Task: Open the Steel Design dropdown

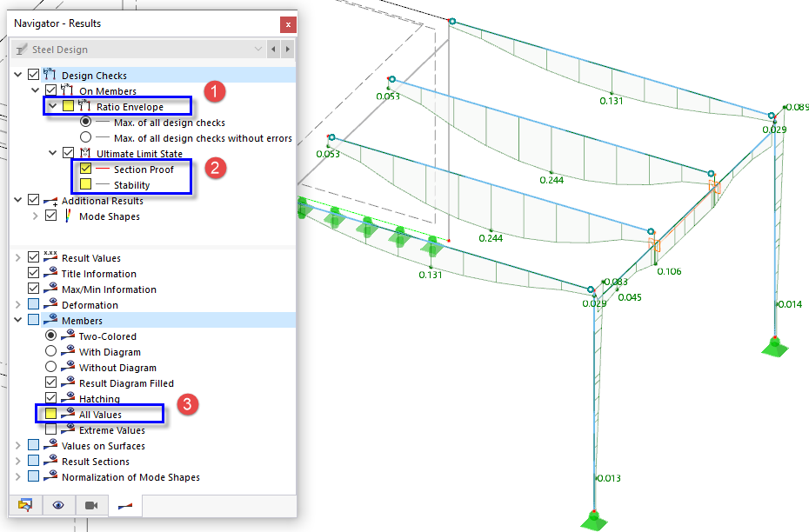Action: 138,50
